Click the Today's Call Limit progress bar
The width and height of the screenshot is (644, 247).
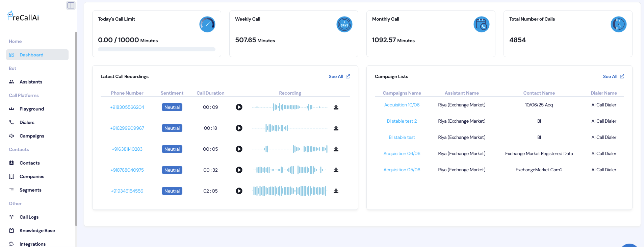(x=157, y=49)
